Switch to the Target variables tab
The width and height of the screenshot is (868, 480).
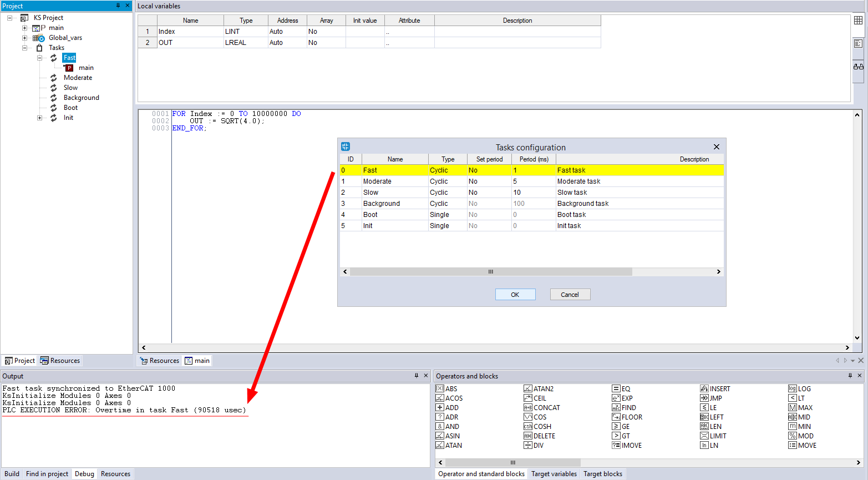click(x=554, y=474)
